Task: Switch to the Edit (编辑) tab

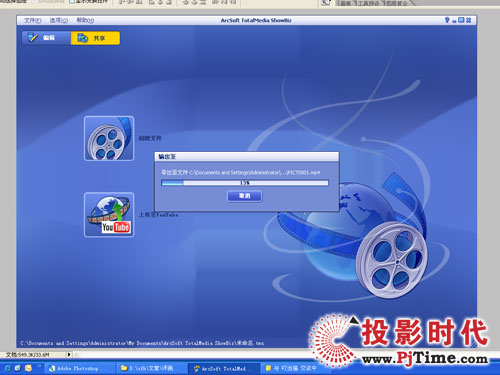Action: [46, 38]
